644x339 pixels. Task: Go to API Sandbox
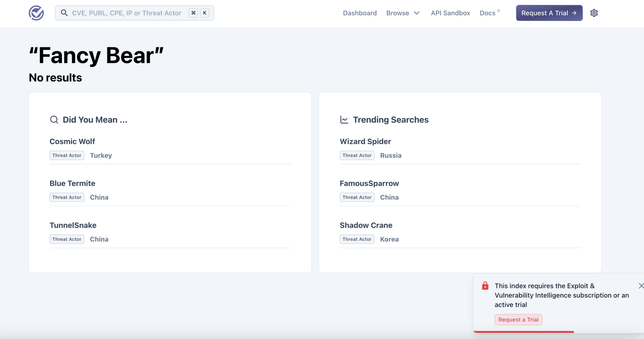[x=450, y=13]
